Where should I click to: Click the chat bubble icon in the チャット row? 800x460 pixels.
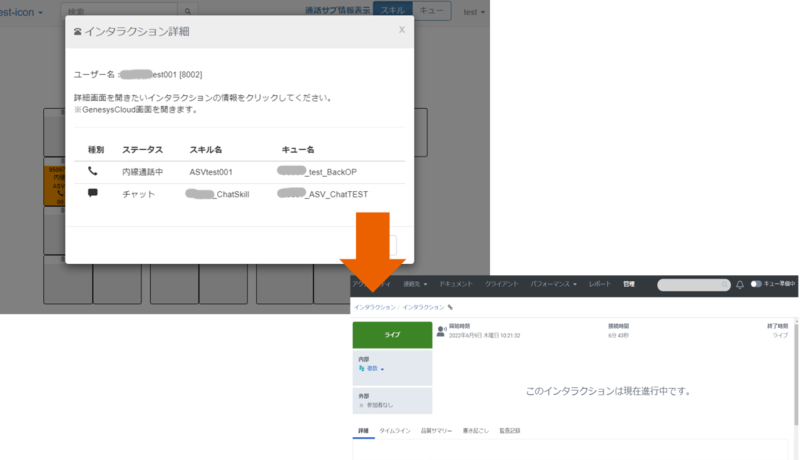(92, 193)
